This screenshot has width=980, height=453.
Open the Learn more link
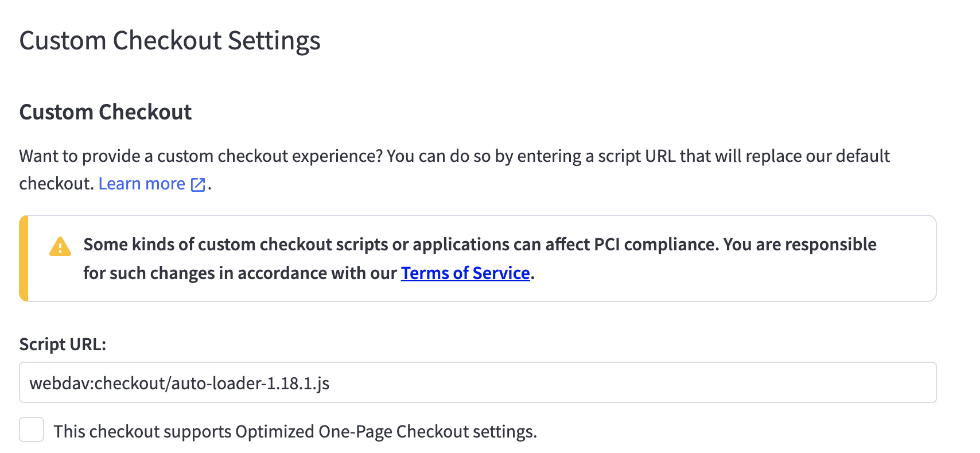tap(141, 184)
